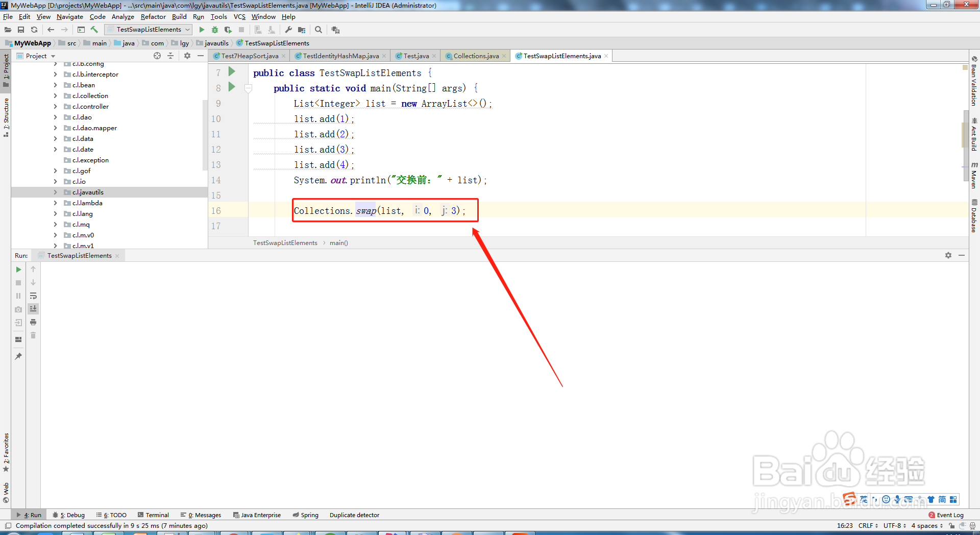Toggle the pin tab icon in the Run panel
Image resolution: width=980 pixels, height=535 pixels.
click(x=18, y=356)
